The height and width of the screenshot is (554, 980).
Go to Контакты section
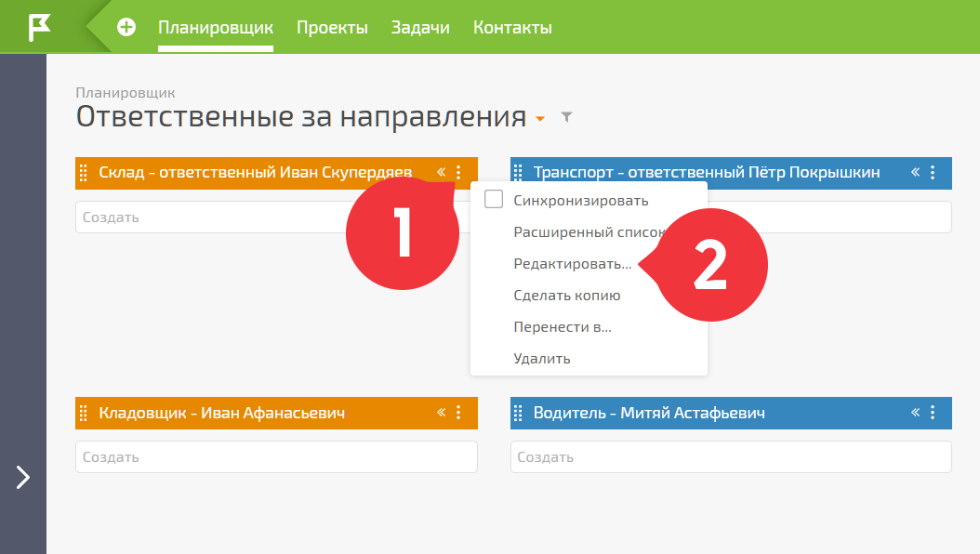click(x=512, y=28)
